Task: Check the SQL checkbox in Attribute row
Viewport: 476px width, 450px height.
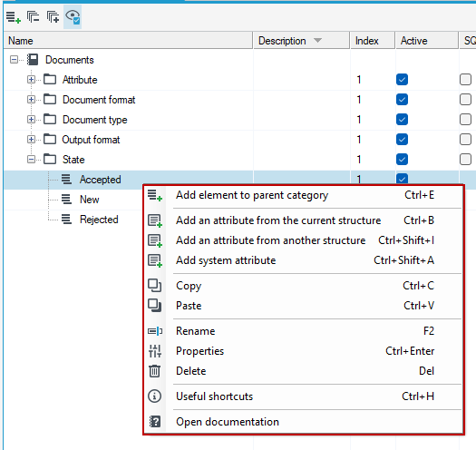Action: pyautogui.click(x=465, y=80)
